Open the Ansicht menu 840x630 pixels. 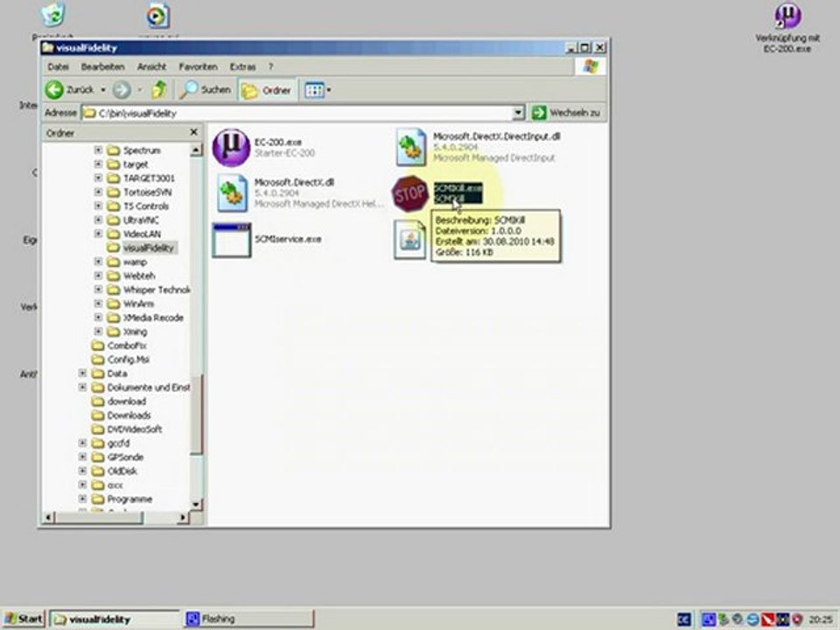151,67
